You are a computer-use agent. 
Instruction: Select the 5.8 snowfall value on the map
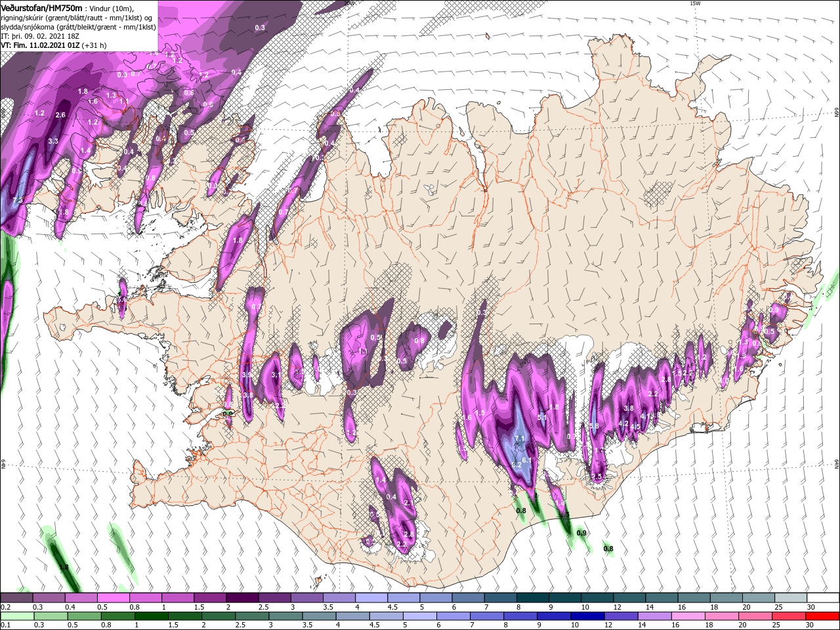(x=595, y=426)
